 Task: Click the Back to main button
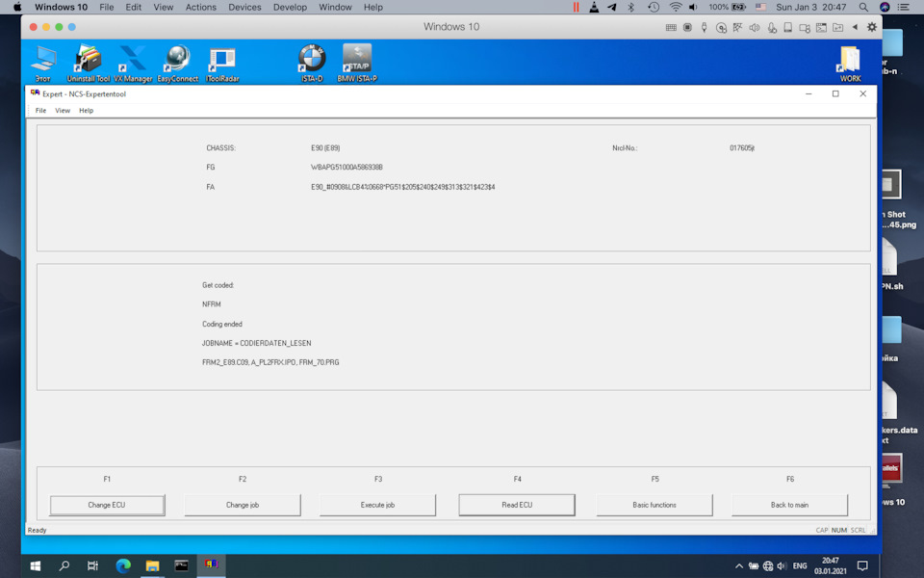789,505
